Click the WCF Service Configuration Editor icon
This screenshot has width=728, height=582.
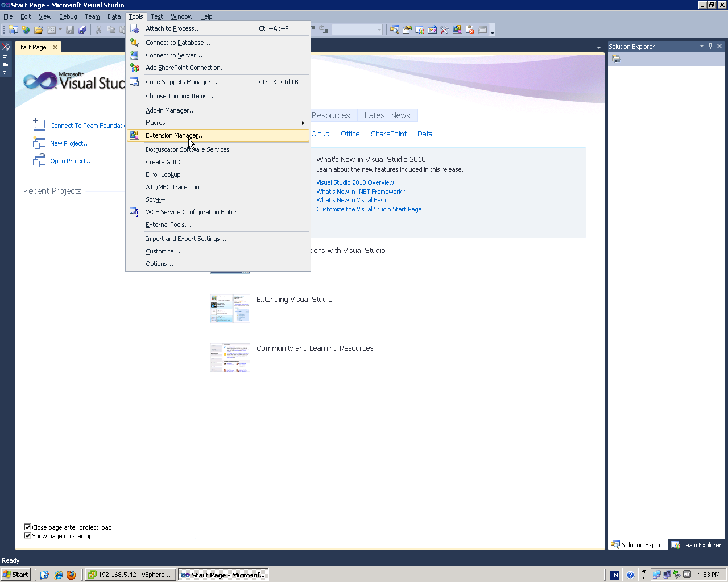tap(134, 212)
